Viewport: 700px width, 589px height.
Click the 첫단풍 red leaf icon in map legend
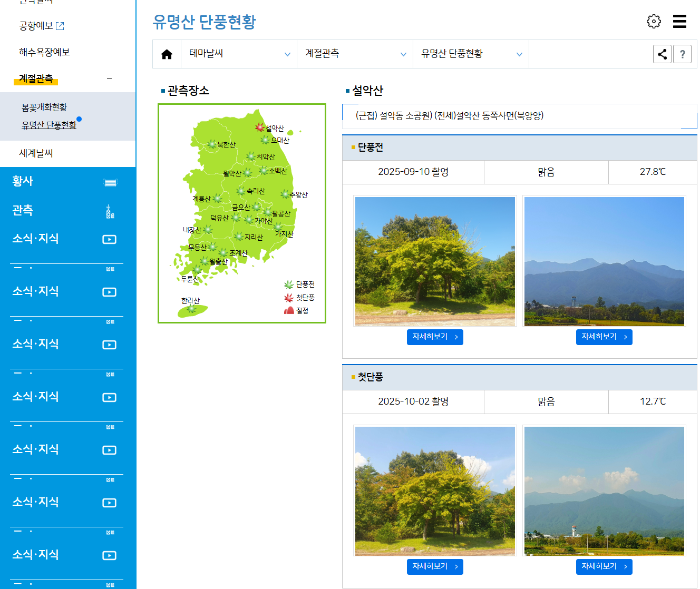point(288,298)
